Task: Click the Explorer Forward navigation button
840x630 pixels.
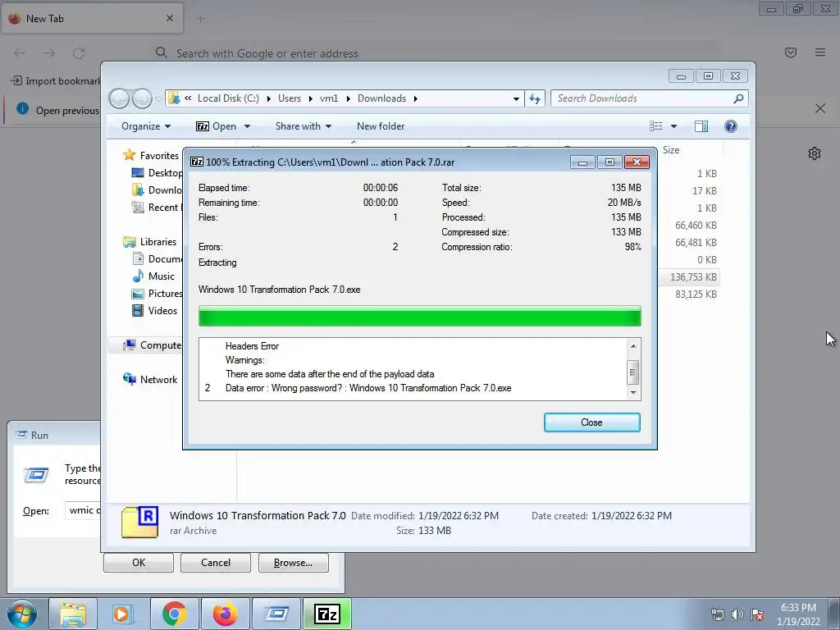Action: pyautogui.click(x=142, y=98)
